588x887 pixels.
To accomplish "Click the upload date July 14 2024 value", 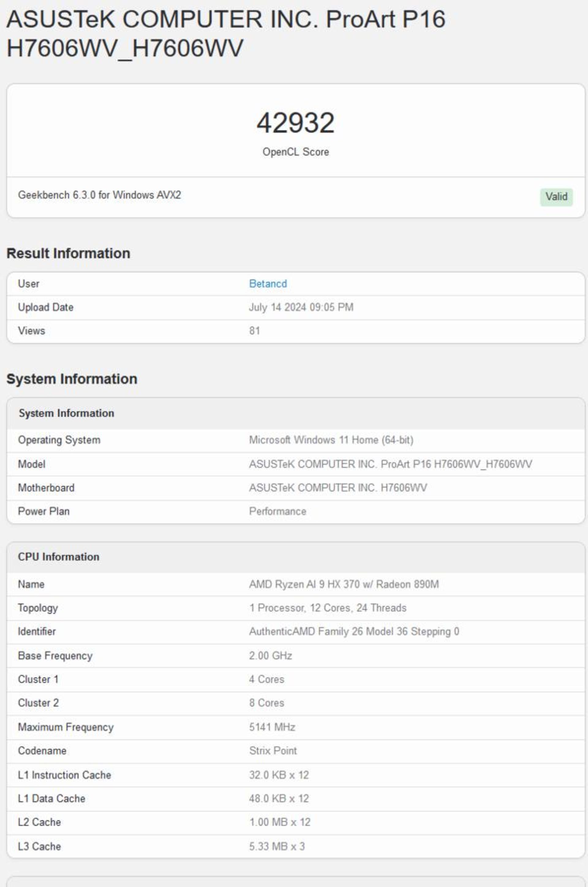I will (301, 307).
